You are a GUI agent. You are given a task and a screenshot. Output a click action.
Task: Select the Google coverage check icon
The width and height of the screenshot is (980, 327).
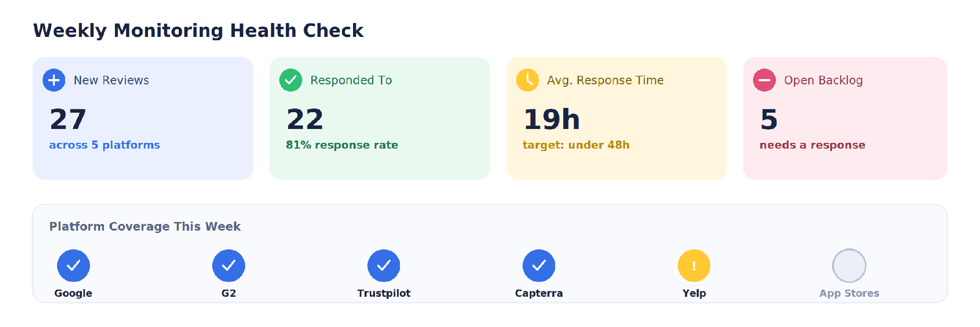coord(73,266)
